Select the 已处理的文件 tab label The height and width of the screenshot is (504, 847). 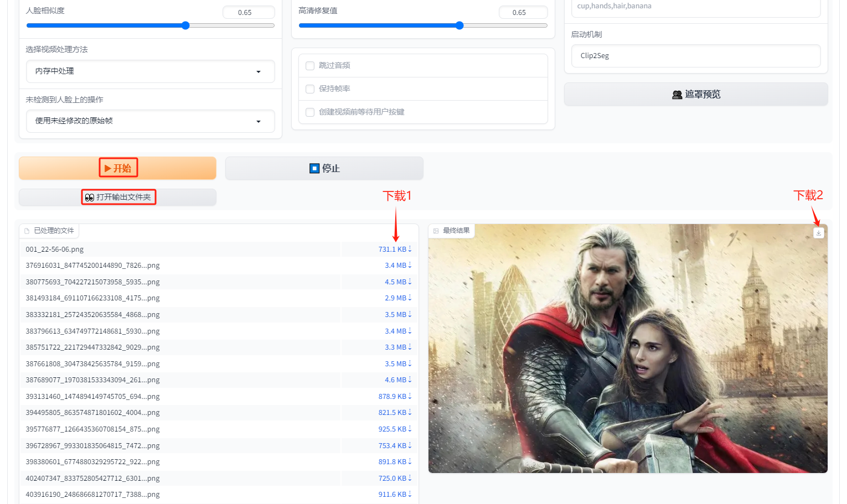coord(49,231)
